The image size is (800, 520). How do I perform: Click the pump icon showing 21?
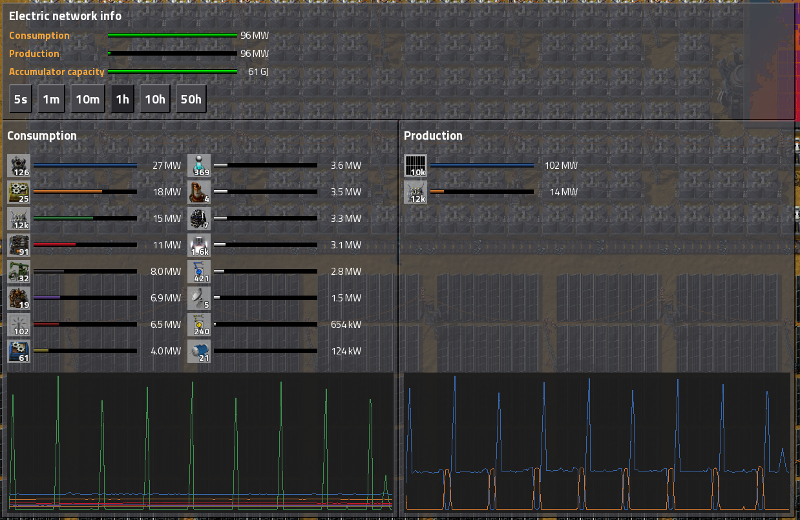(x=199, y=350)
